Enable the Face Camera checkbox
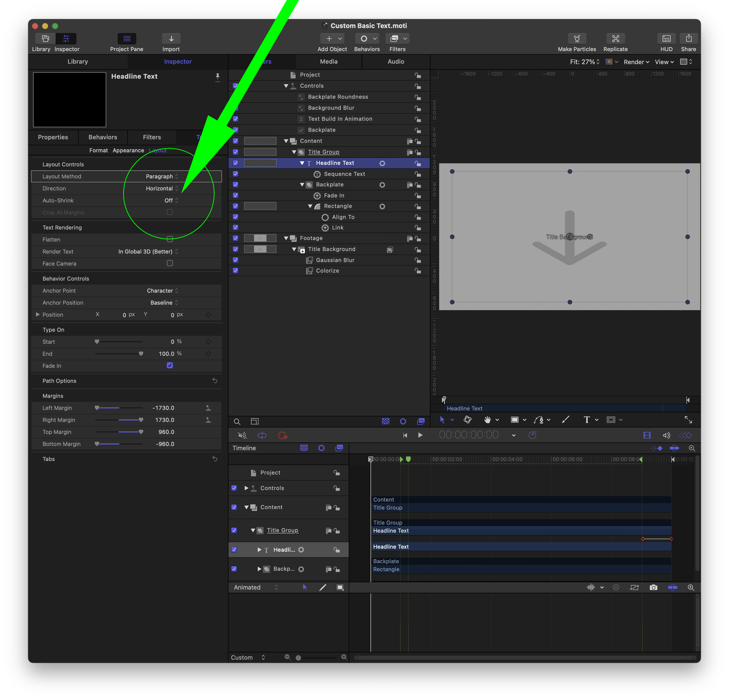 (170, 263)
